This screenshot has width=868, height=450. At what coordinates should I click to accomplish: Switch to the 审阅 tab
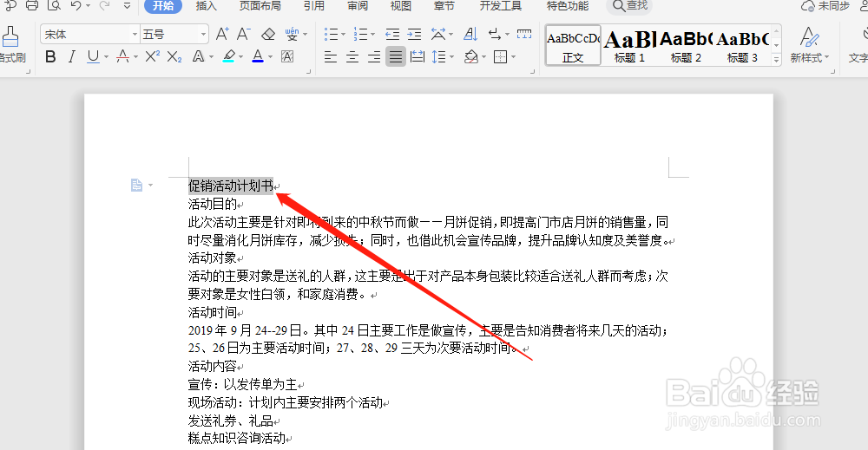click(358, 5)
